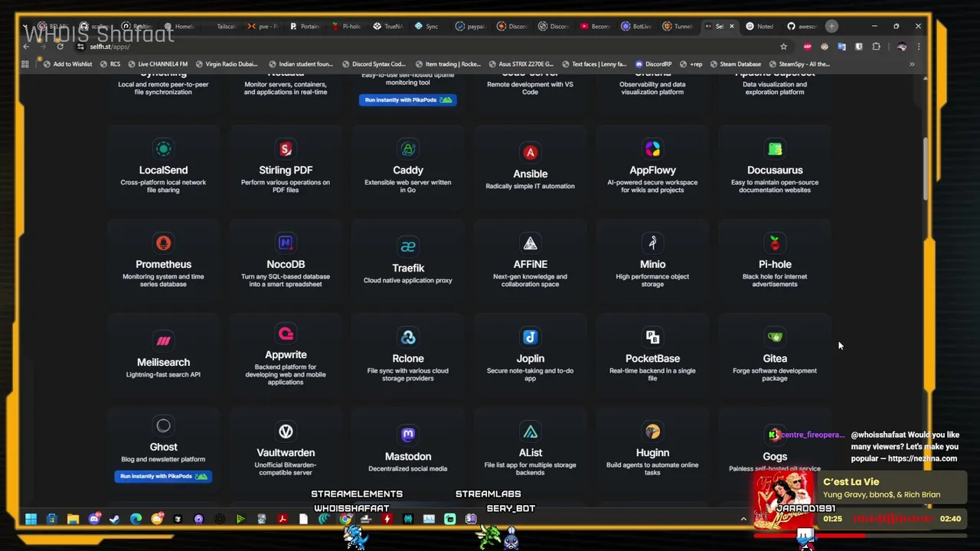Select the Appwrite icon

pyautogui.click(x=286, y=333)
